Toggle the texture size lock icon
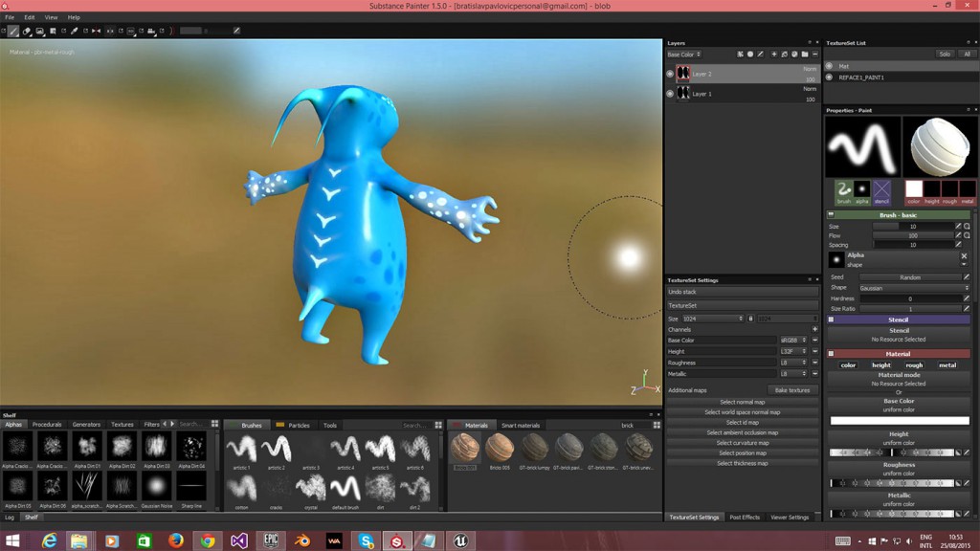 point(750,319)
